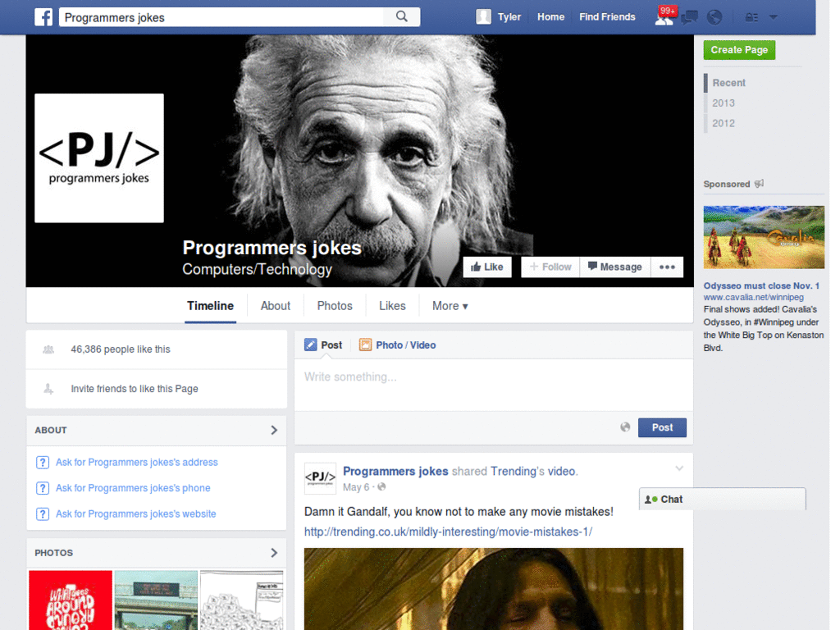Ask for Programmers jokes's address
The height and width of the screenshot is (630, 840).
coord(137,463)
